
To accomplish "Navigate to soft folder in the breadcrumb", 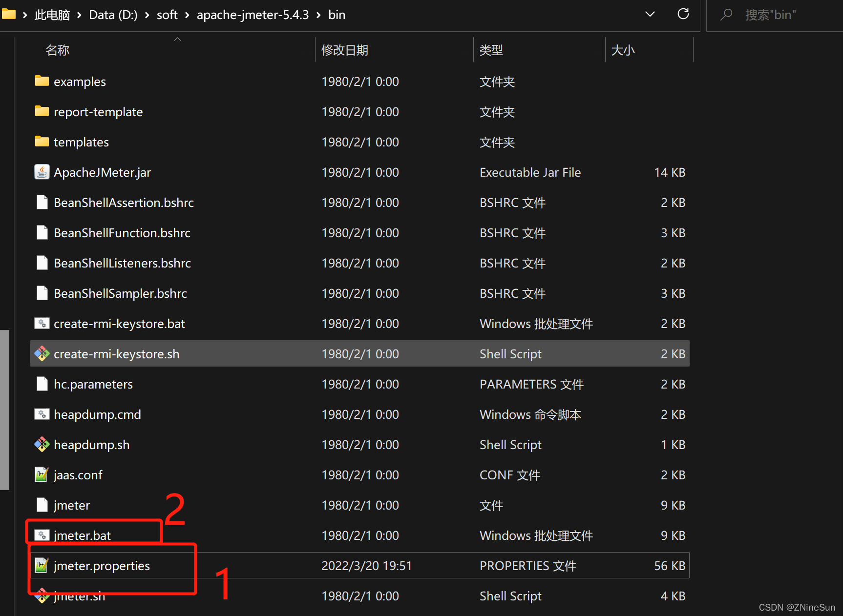I will point(167,15).
